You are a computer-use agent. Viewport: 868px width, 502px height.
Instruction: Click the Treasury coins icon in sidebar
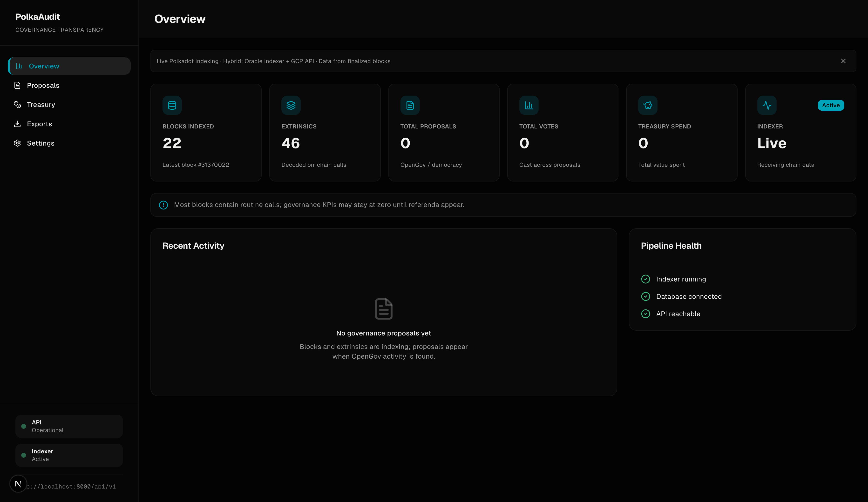coord(17,105)
